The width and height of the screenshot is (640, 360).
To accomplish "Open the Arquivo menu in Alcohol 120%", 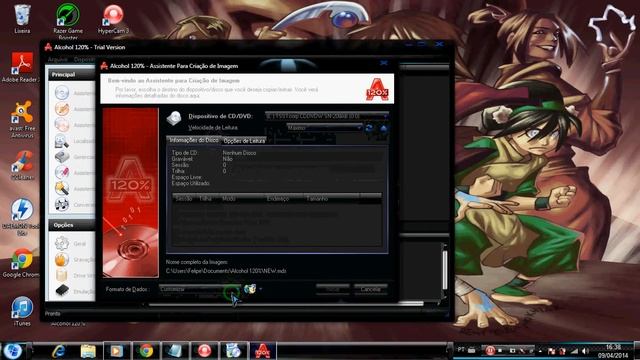I will click(58, 60).
